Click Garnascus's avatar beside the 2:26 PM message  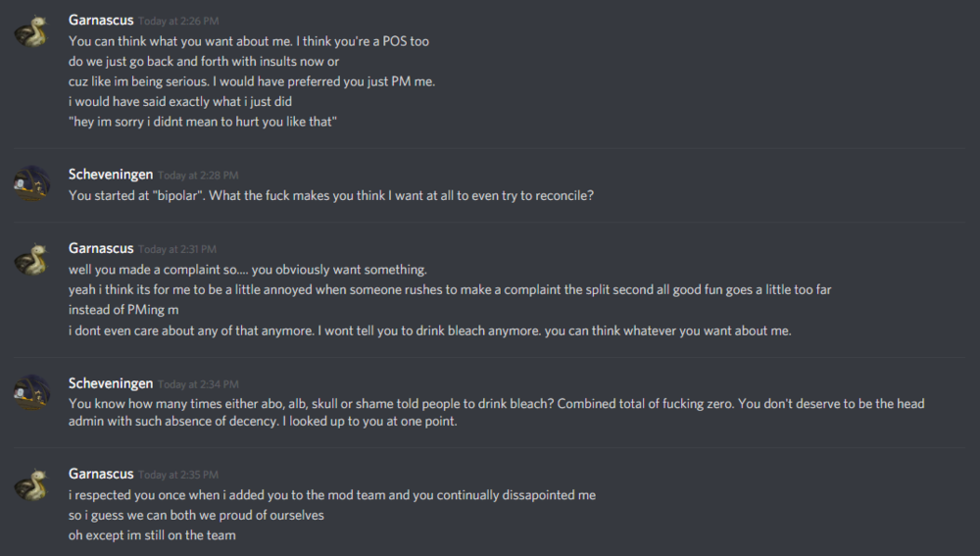click(31, 32)
